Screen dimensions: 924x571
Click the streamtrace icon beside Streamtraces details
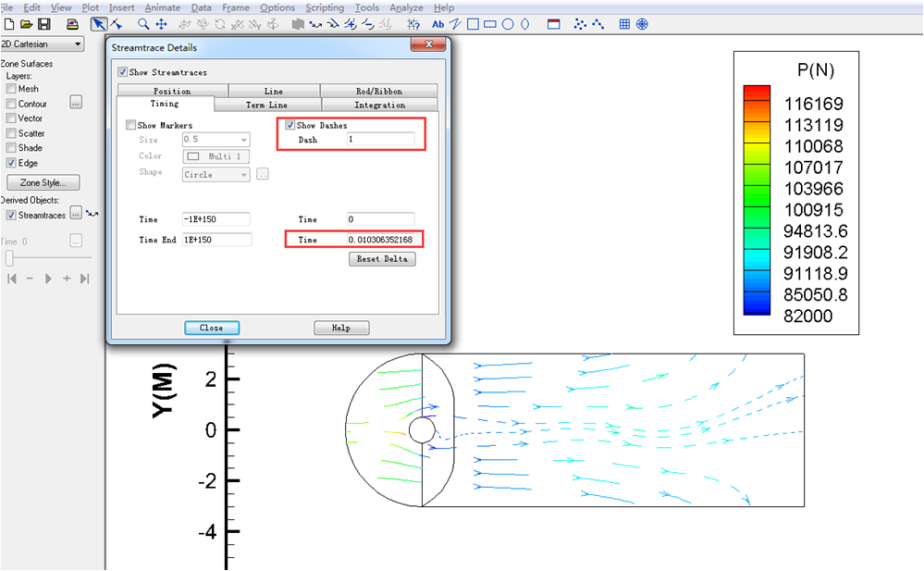[x=92, y=214]
